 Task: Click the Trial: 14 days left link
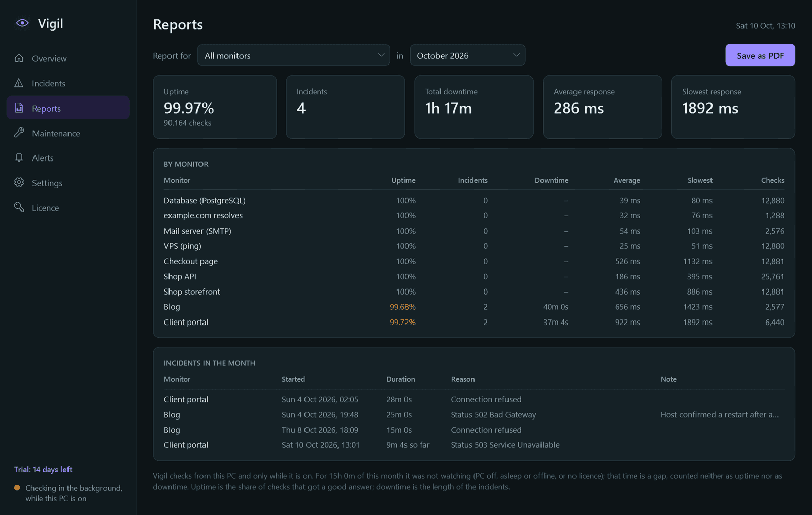(x=43, y=470)
